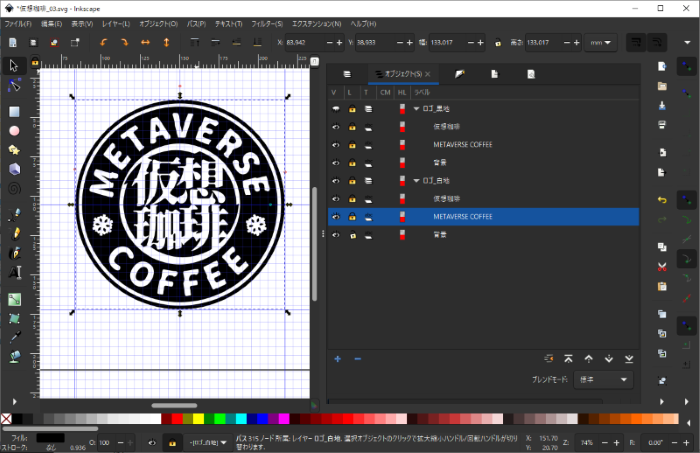The height and width of the screenshot is (453, 700).
Task: Open the ファイル(F) menu
Action: 18,24
